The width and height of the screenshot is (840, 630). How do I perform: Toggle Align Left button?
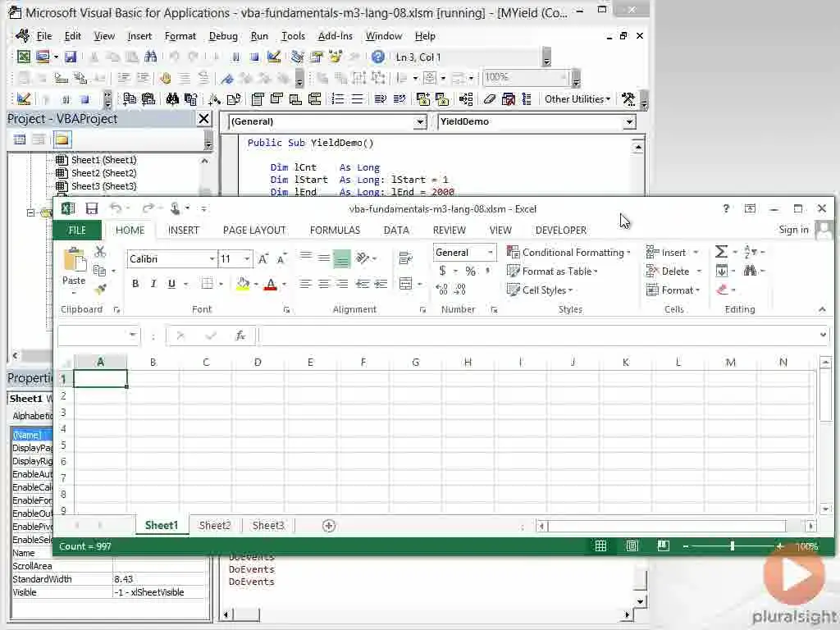[305, 284]
